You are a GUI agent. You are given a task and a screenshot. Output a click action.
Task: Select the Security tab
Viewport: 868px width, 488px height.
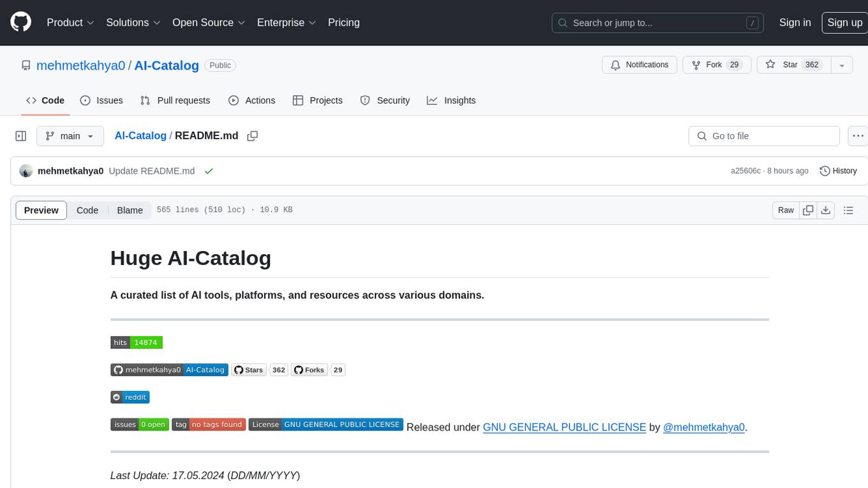(385, 100)
